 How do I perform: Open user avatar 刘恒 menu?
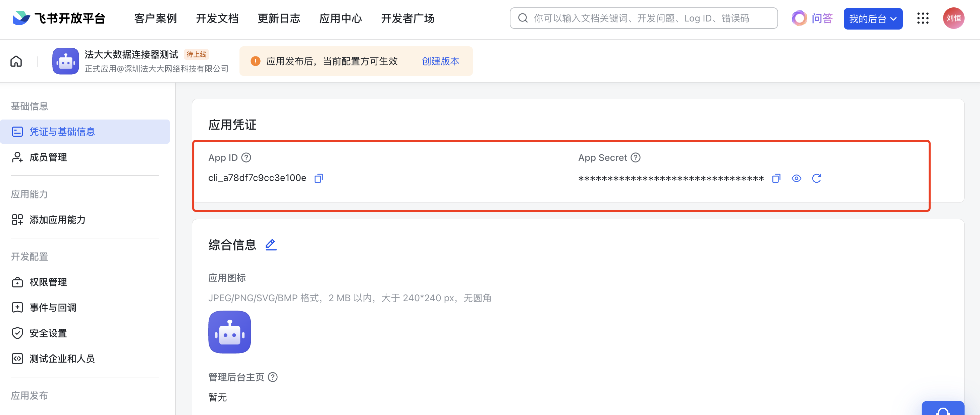[954, 18]
